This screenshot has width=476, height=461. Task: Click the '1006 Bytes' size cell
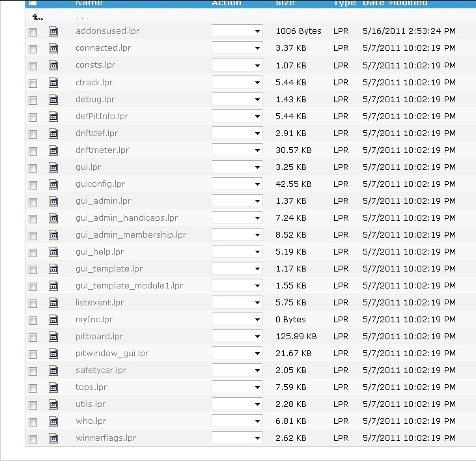(x=298, y=31)
